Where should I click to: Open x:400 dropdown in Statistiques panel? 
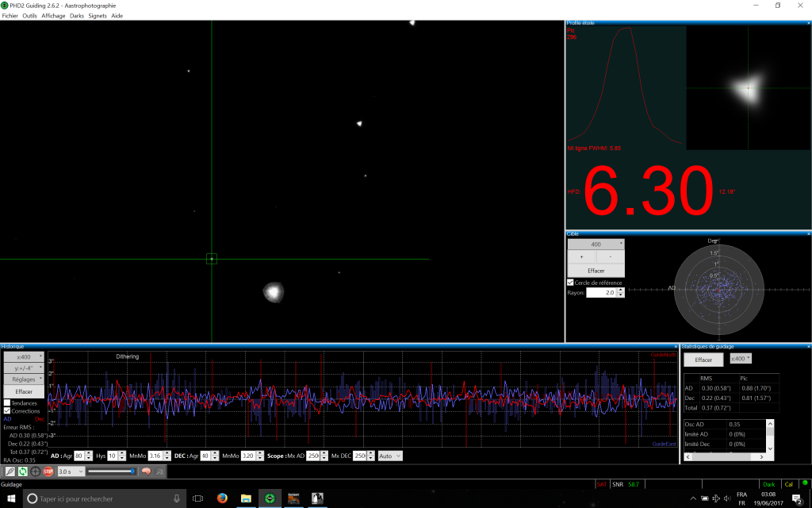tap(741, 358)
